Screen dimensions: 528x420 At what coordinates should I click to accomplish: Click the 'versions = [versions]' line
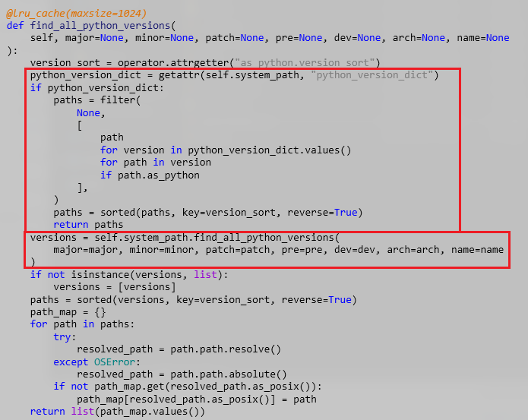pos(115,287)
